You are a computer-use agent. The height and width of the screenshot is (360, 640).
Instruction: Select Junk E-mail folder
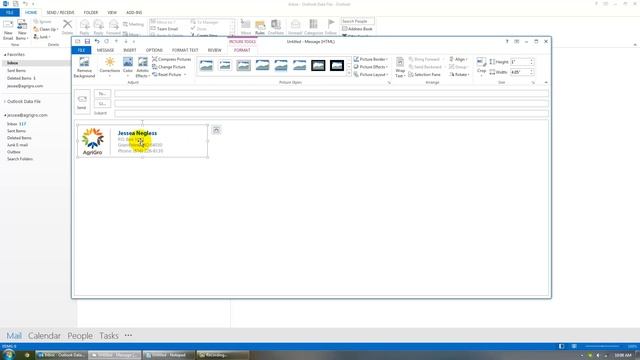click(x=18, y=145)
